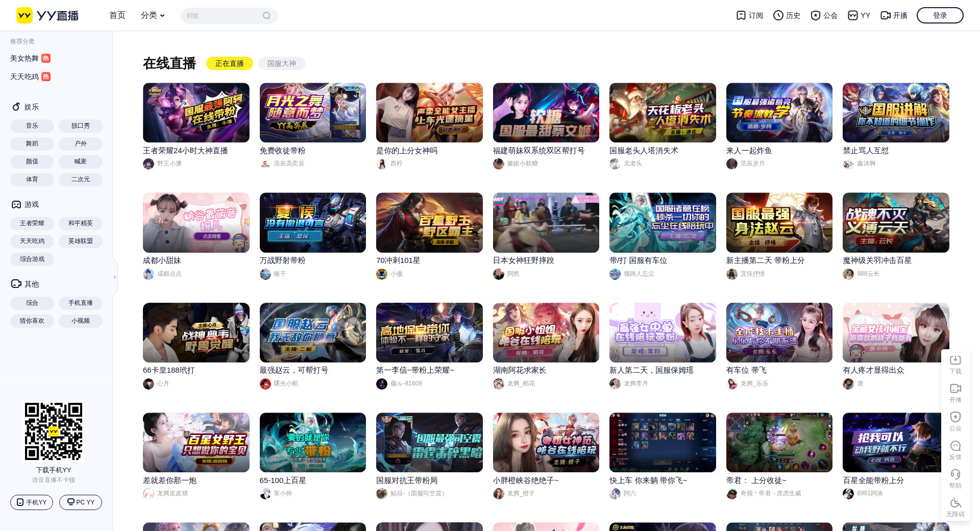Image resolution: width=980 pixels, height=531 pixels.
Task: Select 喊麦 category tag
Action: (81, 161)
